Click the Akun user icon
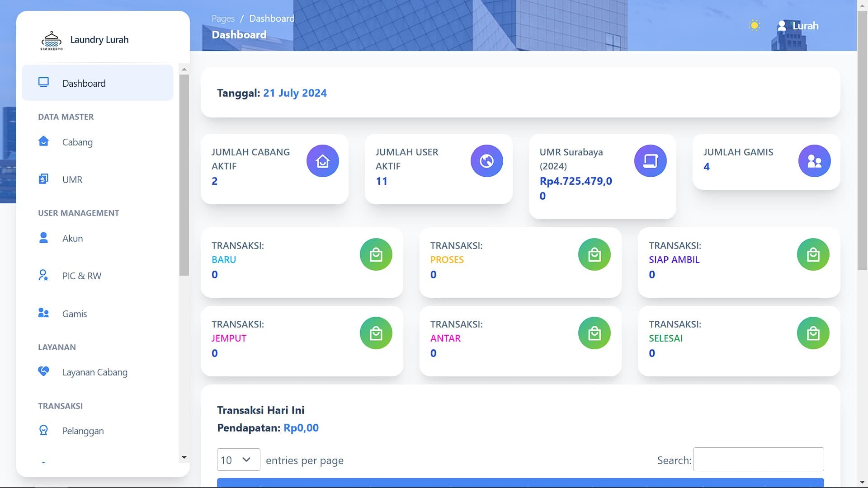 click(43, 237)
